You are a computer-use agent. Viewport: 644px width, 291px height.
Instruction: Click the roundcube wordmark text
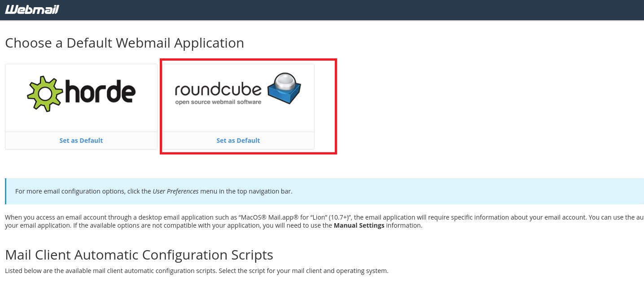(218, 89)
